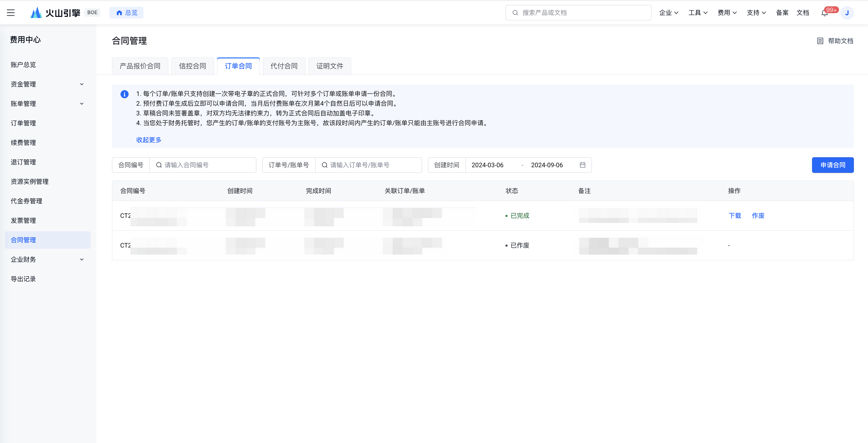Switch to 证明文件 tab

point(330,66)
